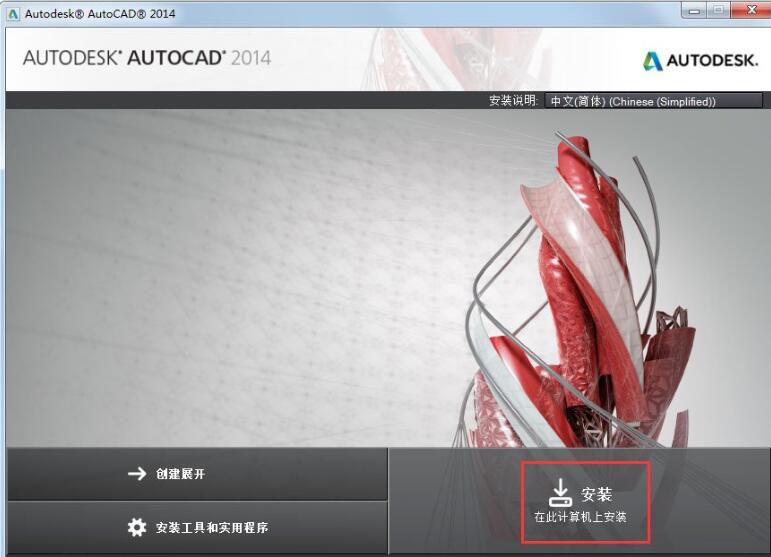The height and width of the screenshot is (557, 771).
Task: Click the install download-arrow icon
Action: (x=560, y=491)
